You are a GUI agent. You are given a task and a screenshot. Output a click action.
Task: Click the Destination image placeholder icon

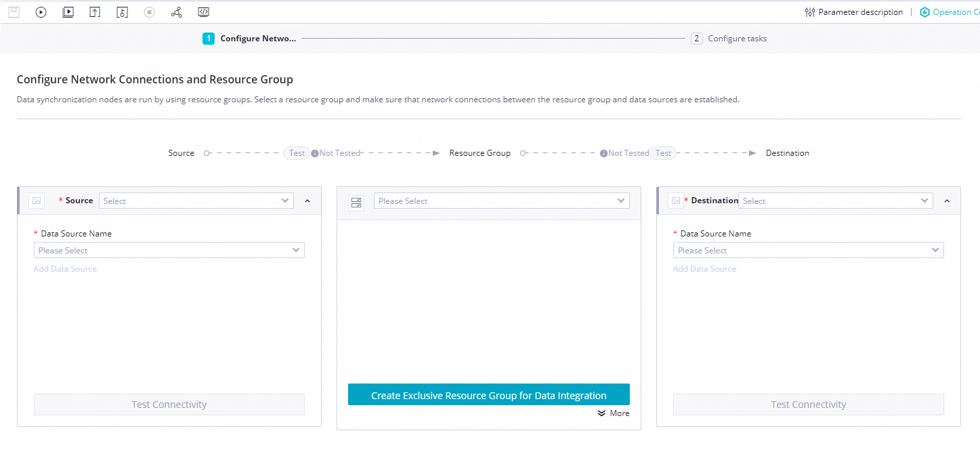tap(676, 201)
